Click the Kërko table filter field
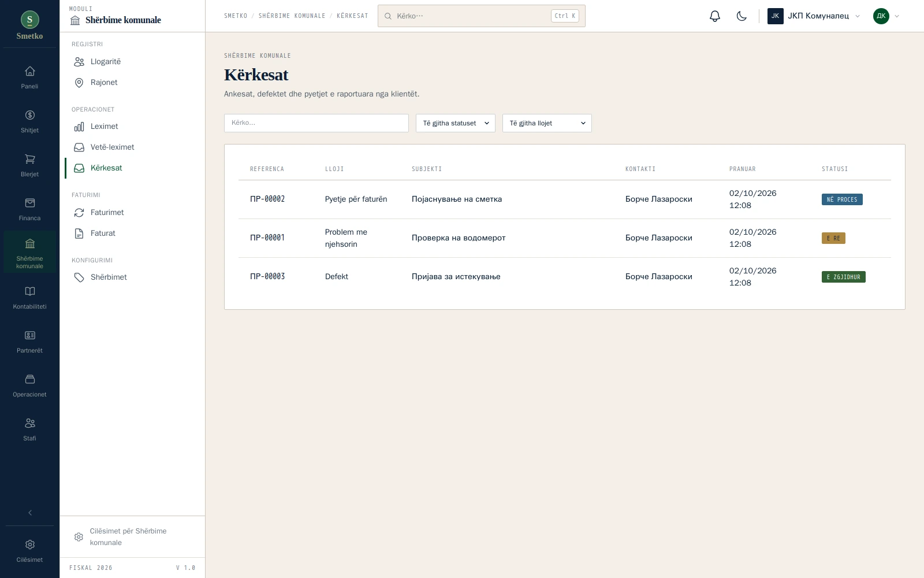The image size is (924, 578). (316, 123)
